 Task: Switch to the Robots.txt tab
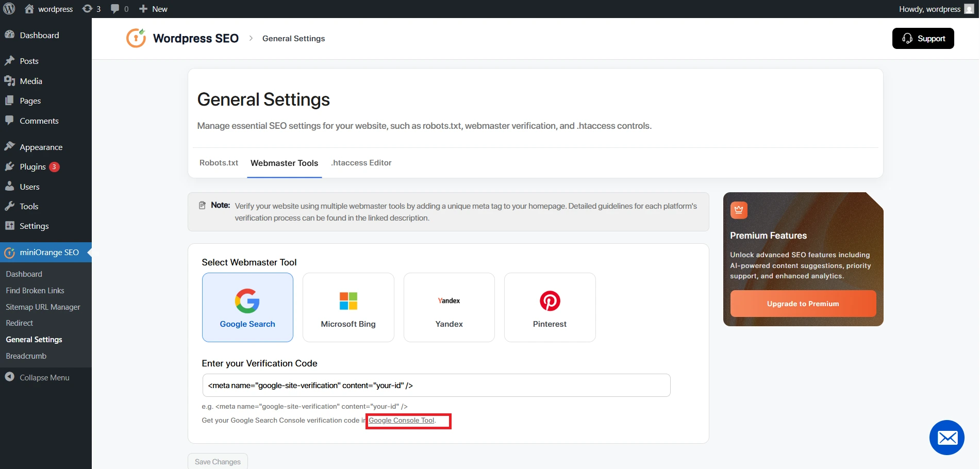tap(219, 162)
